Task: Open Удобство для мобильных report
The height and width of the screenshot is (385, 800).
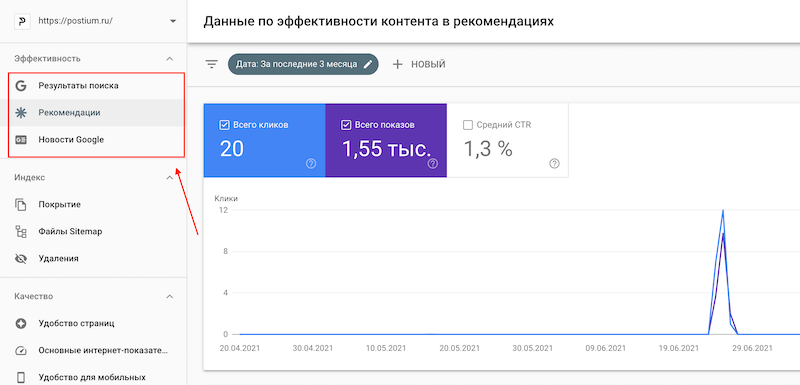Action: [92, 378]
